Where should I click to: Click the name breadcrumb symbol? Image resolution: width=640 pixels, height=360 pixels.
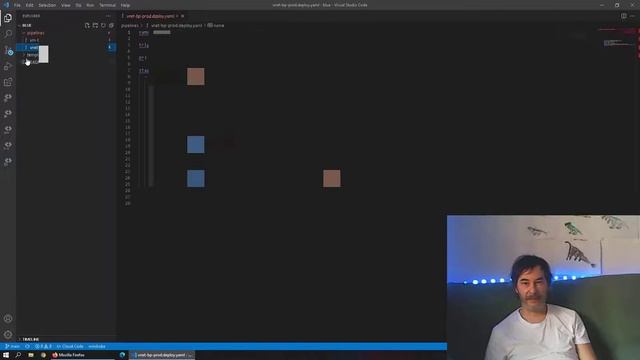point(216,25)
